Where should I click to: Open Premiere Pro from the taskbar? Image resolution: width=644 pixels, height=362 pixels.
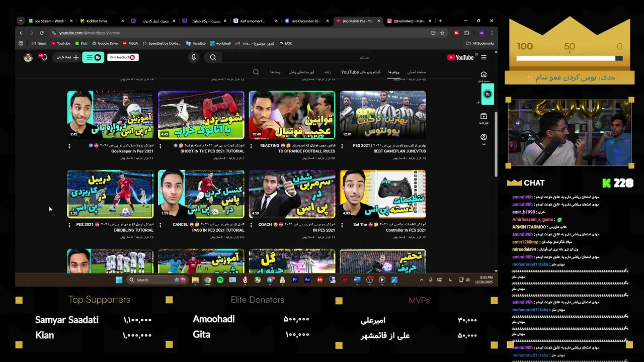[x=295, y=280]
